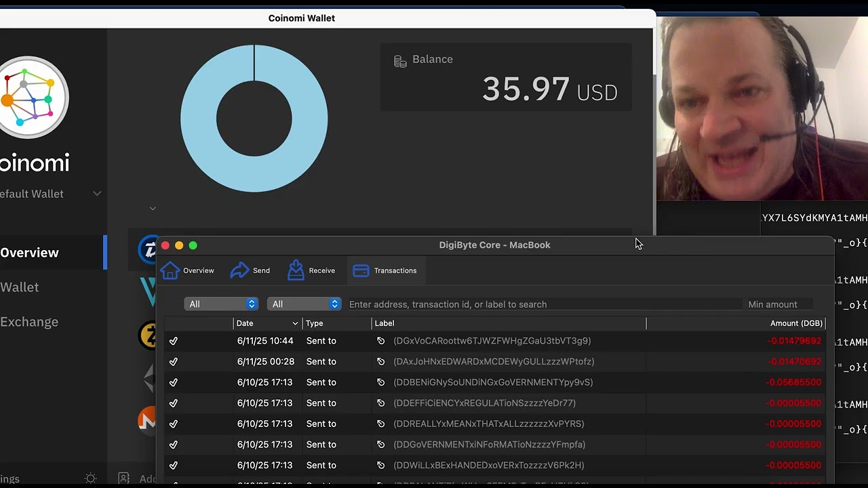Screen dimensions: 868x488
Task: Open the second All transaction-type filter dropdown
Action: pyautogui.click(x=304, y=304)
